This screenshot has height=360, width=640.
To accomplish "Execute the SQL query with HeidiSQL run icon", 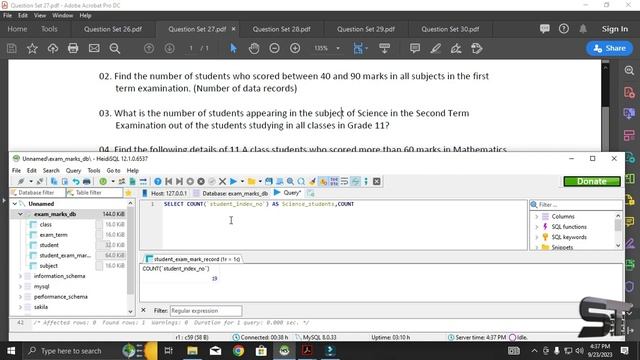I will pos(233,181).
